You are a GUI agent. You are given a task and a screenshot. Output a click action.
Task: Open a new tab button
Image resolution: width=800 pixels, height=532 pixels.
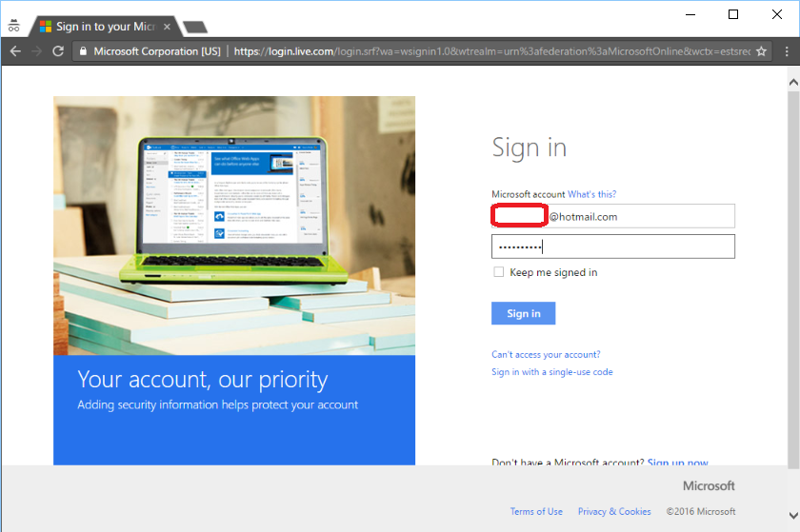(195, 27)
